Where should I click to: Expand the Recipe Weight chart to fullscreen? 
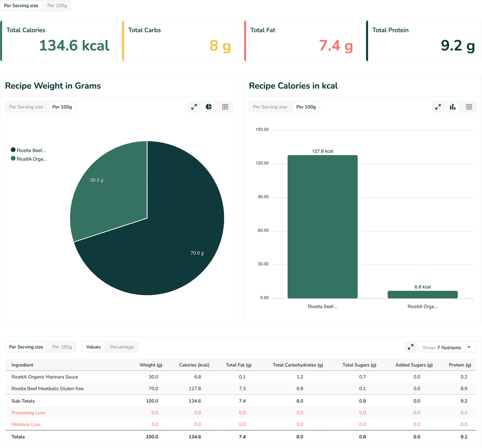click(194, 107)
